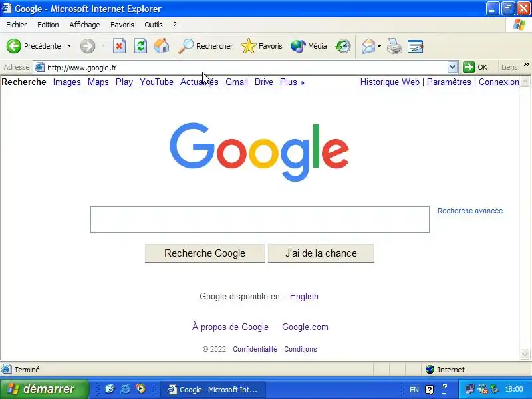Open the Confidentialité link
The height and width of the screenshot is (399, 532).
click(x=255, y=349)
